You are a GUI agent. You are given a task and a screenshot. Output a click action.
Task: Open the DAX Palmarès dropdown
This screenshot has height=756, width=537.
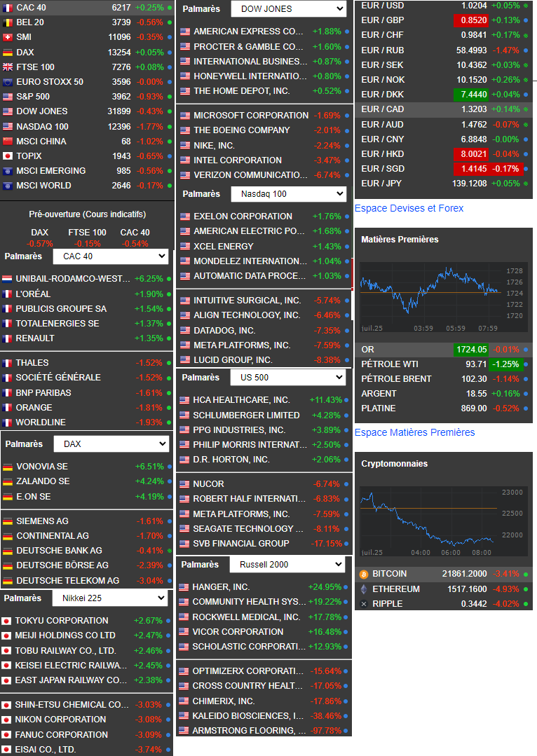pyautogui.click(x=111, y=444)
